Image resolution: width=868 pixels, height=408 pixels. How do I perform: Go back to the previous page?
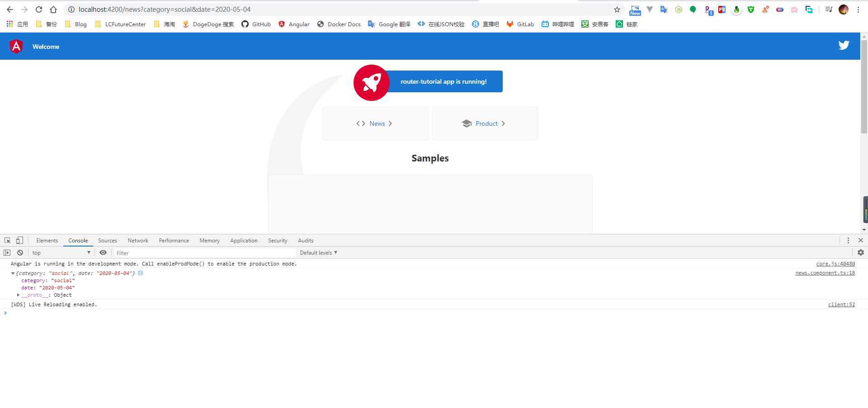pyautogui.click(x=10, y=9)
